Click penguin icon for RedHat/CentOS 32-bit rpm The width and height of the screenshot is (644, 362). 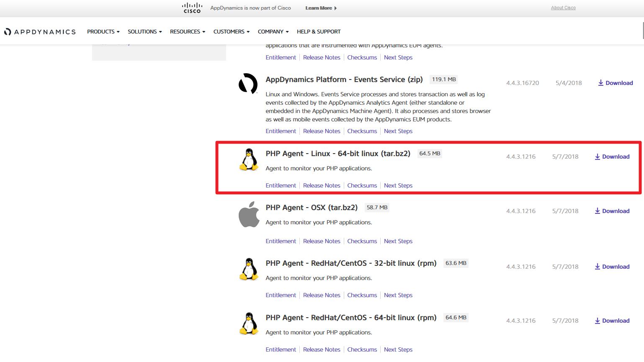[249, 269]
